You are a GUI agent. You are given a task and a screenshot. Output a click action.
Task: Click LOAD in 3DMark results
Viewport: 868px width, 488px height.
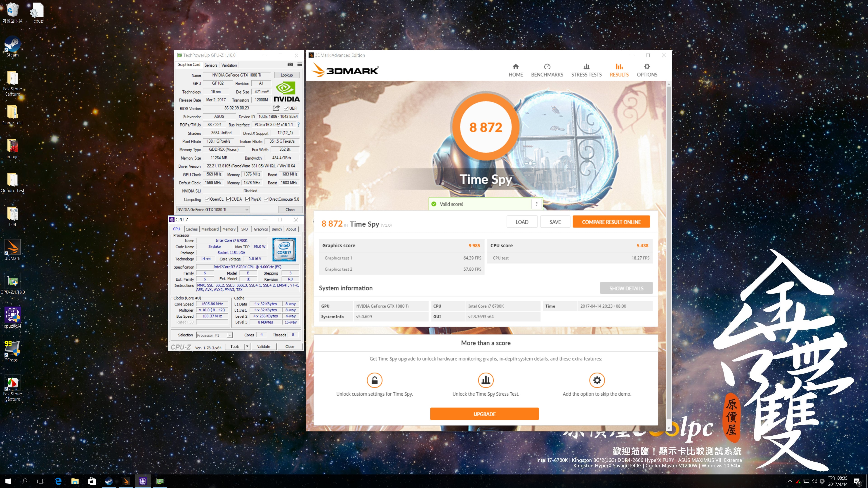pyautogui.click(x=522, y=222)
